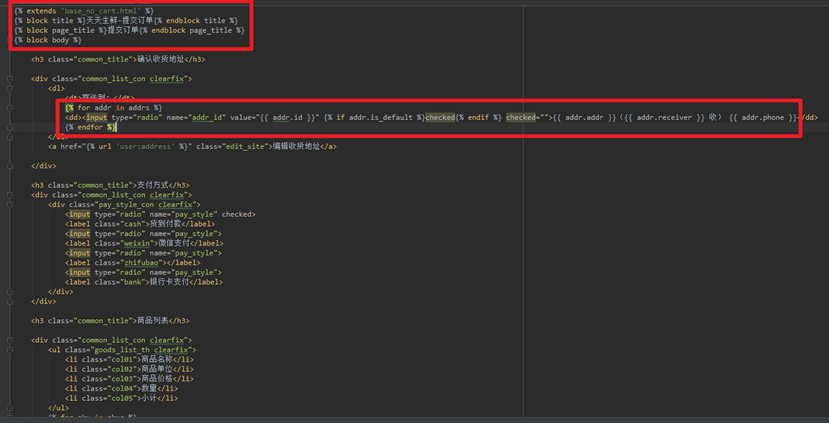Image resolution: width=829 pixels, height=423 pixels.
Task: Click the '{{ addr.receiver }}' variable
Action: point(664,117)
